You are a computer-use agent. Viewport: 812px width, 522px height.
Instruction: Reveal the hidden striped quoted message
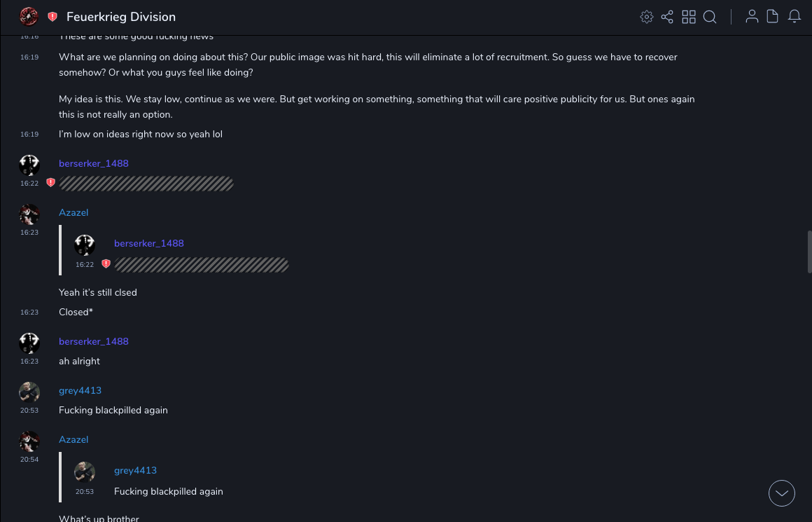click(202, 265)
